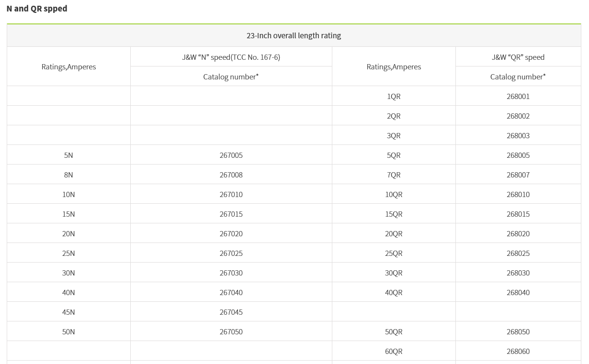Select the 2QR rating cell
The width and height of the screenshot is (589, 364).
coord(394,116)
